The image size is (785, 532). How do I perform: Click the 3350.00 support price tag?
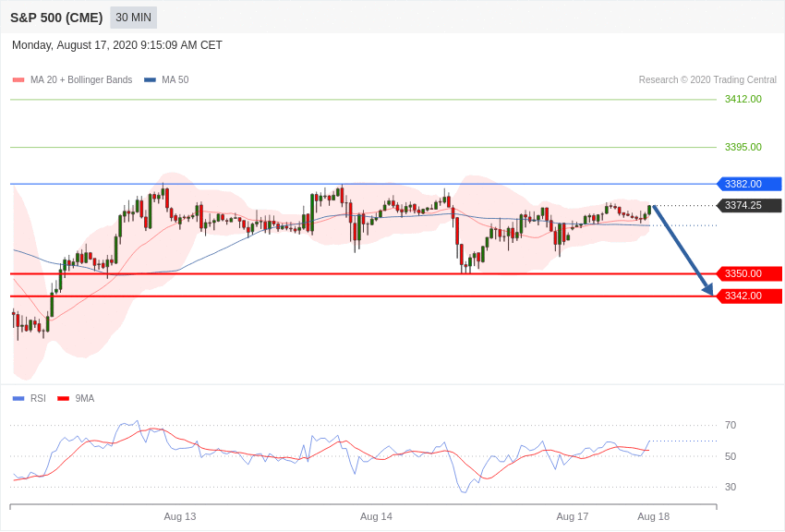point(750,273)
